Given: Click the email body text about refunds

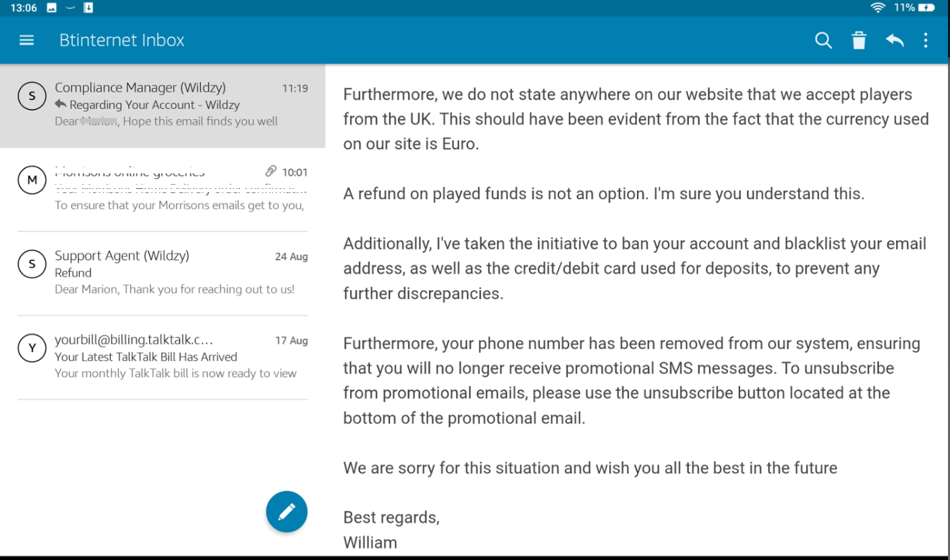Looking at the screenshot, I should (x=603, y=194).
